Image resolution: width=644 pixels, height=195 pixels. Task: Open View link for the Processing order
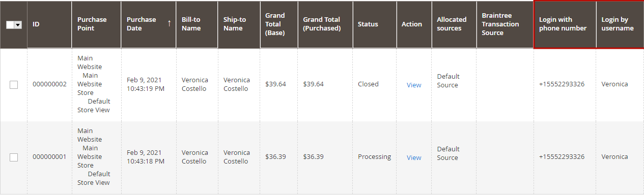point(414,157)
